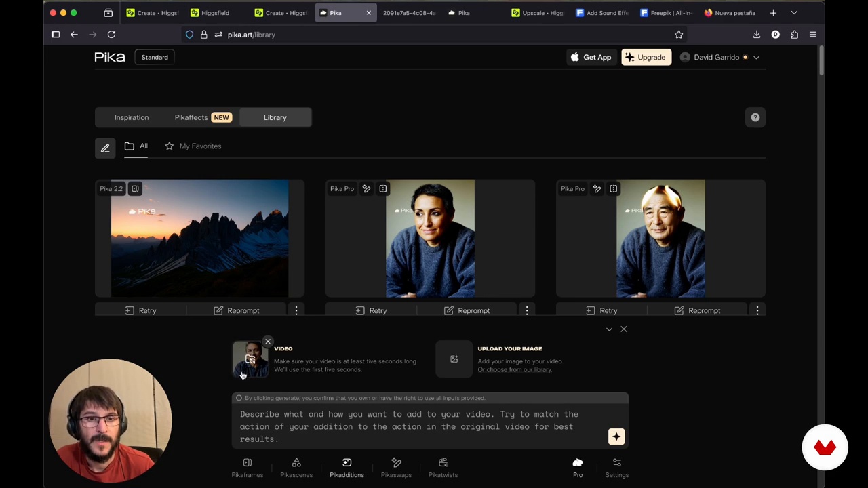This screenshot has height=488, width=868.
Task: Click the Get App button
Action: 591,57
